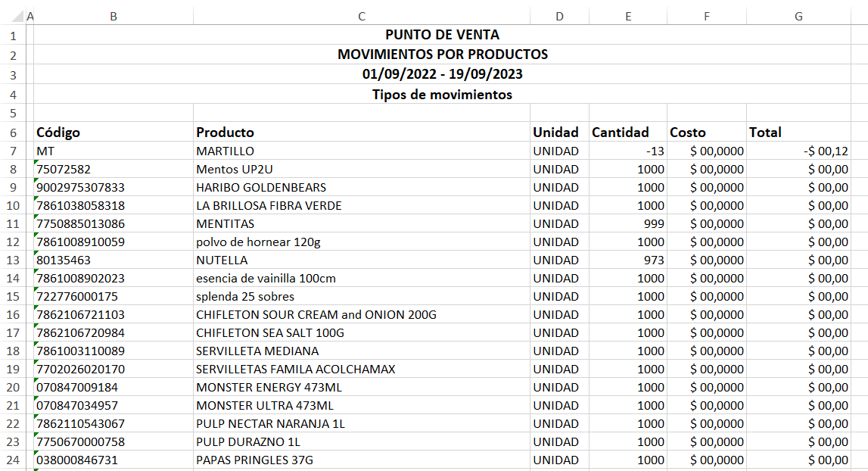868x471 pixels.
Task: Click the code cell 7861008910059
Action: pos(114,242)
